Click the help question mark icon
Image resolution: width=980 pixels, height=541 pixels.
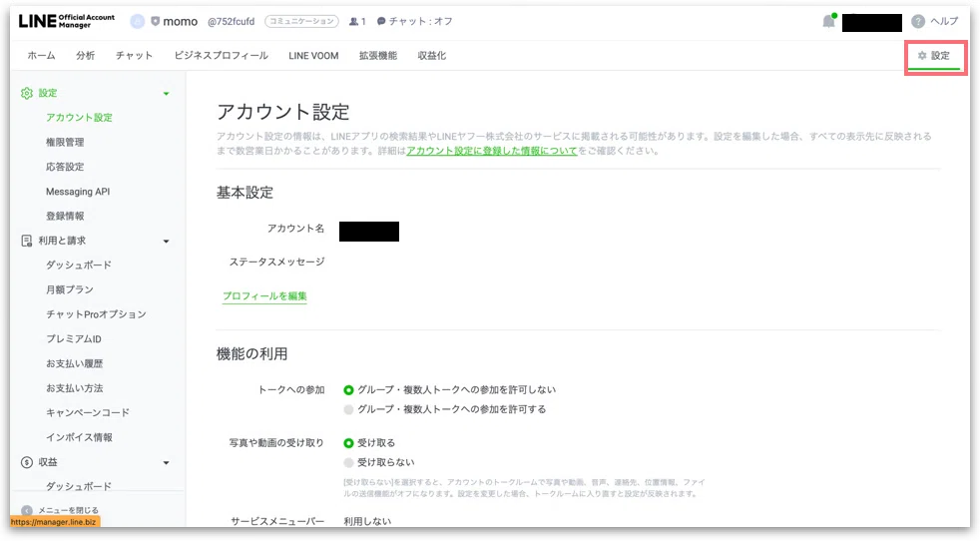click(917, 21)
